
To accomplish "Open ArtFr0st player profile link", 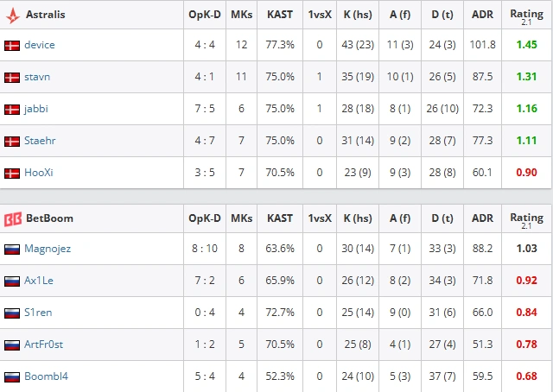I will click(44, 345).
